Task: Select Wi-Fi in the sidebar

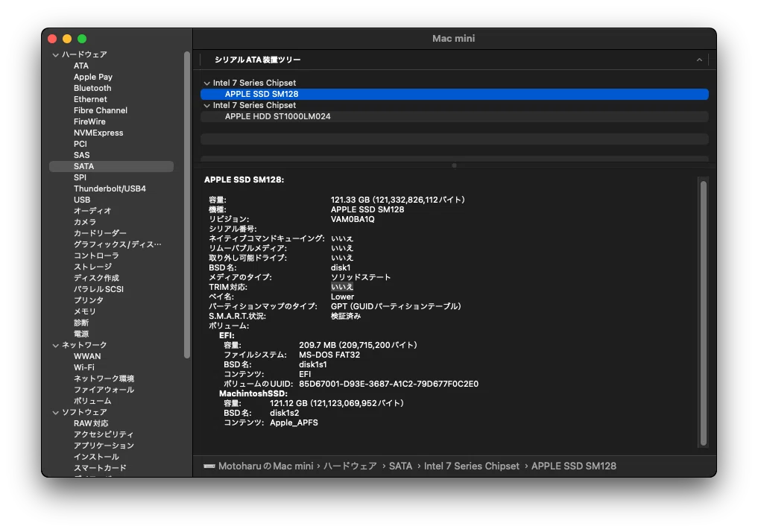Action: 84,367
